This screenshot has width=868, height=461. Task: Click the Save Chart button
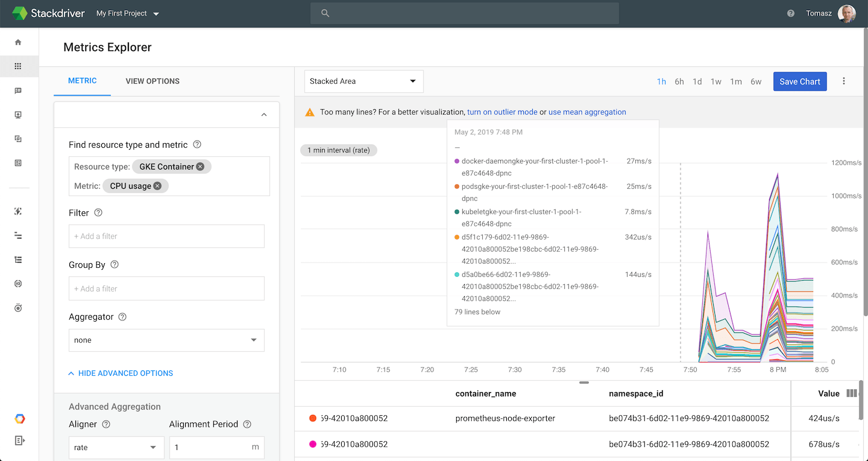(x=800, y=81)
